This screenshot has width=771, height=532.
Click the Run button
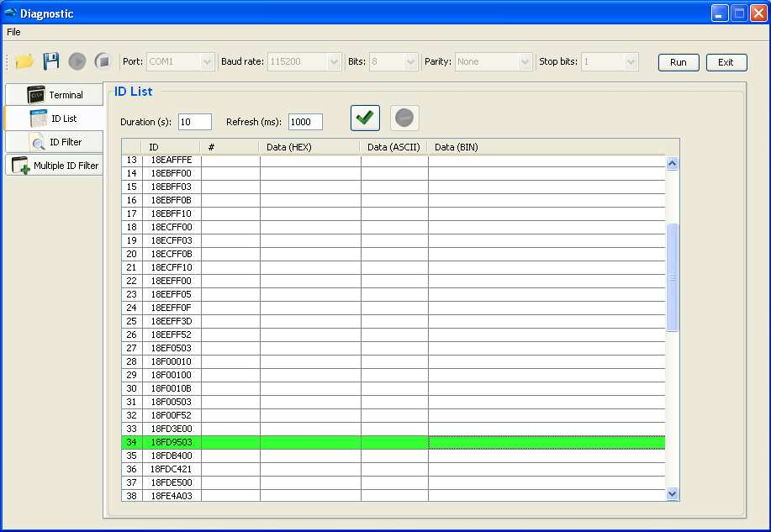point(679,62)
